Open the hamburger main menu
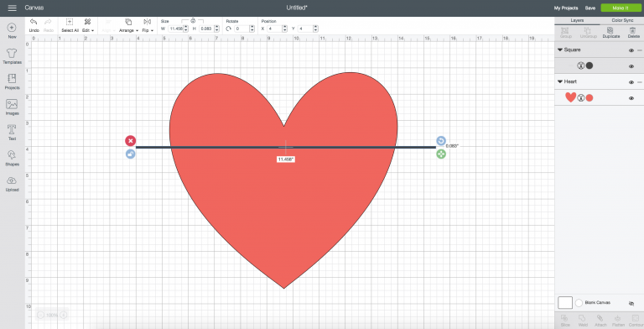 (x=13, y=8)
